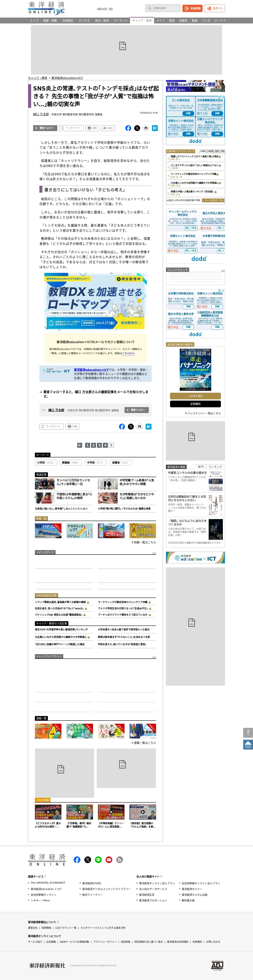The height and width of the screenshot is (980, 253).
Task: Open the トップ navigation item
Action: click(34, 21)
